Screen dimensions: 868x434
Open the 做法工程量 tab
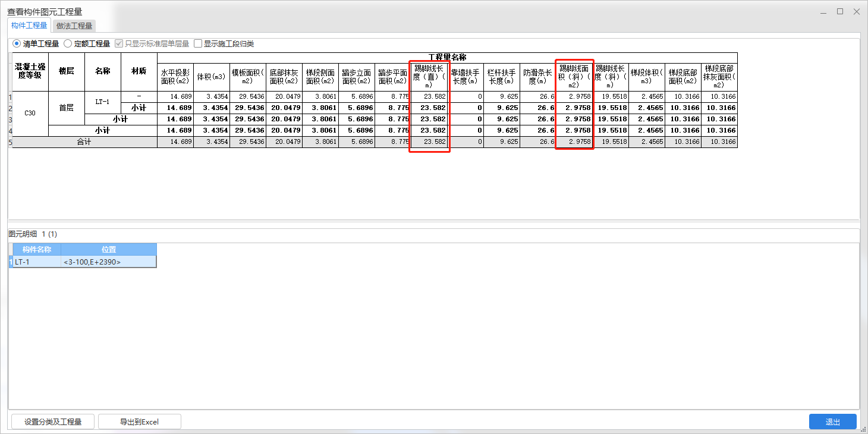pos(74,26)
